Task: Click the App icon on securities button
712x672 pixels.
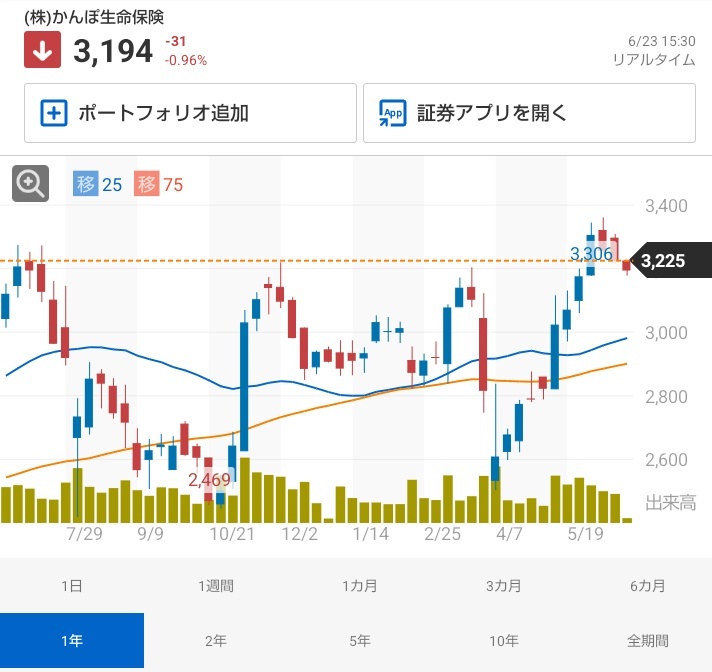Action: [393, 113]
